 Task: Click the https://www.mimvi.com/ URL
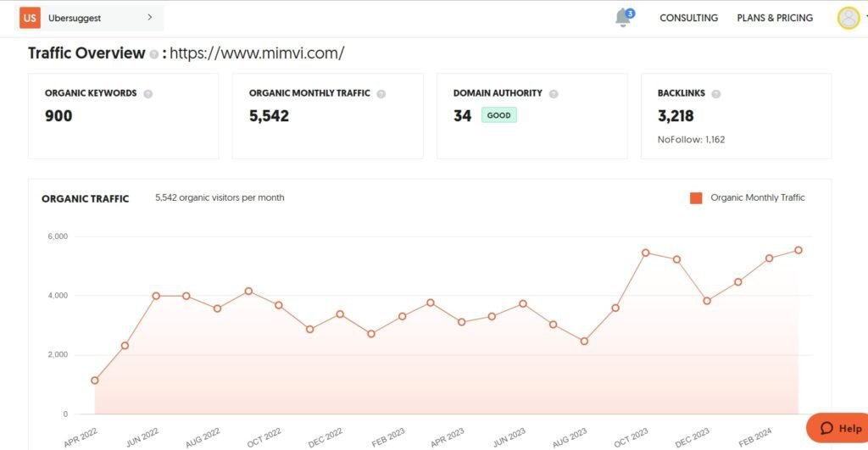pyautogui.click(x=257, y=53)
